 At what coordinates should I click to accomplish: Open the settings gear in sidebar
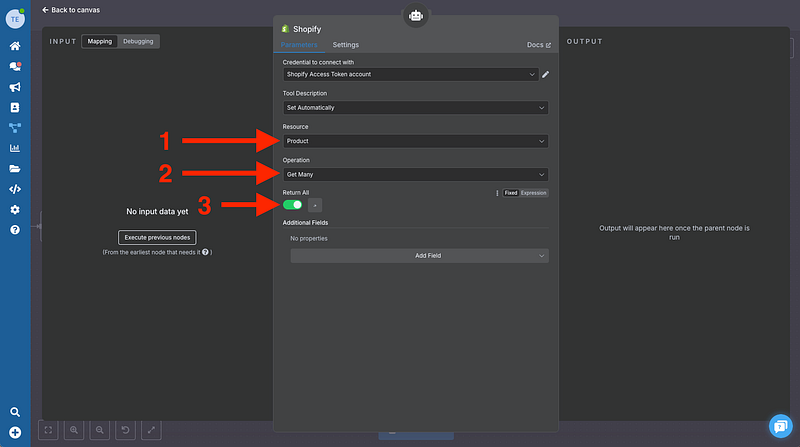tap(15, 210)
